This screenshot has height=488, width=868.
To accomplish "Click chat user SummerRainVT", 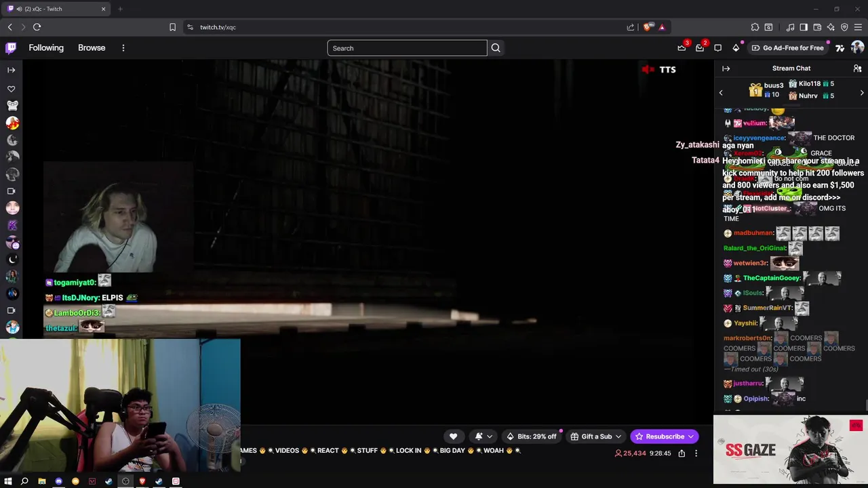I will [766, 308].
